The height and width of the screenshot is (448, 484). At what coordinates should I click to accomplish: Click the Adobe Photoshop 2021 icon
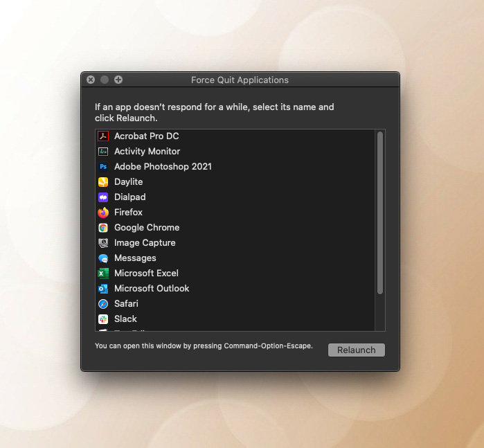103,167
